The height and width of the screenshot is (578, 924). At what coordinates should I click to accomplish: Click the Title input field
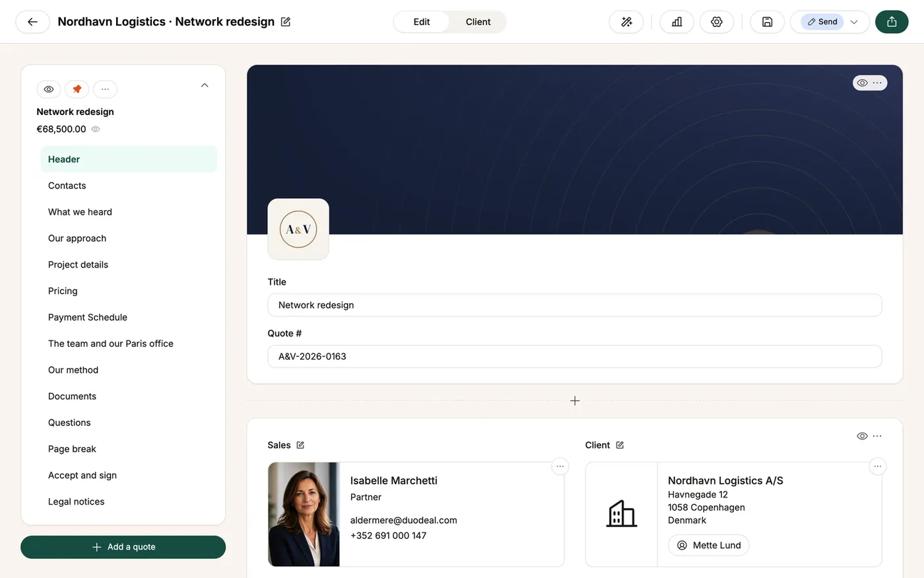coord(575,305)
